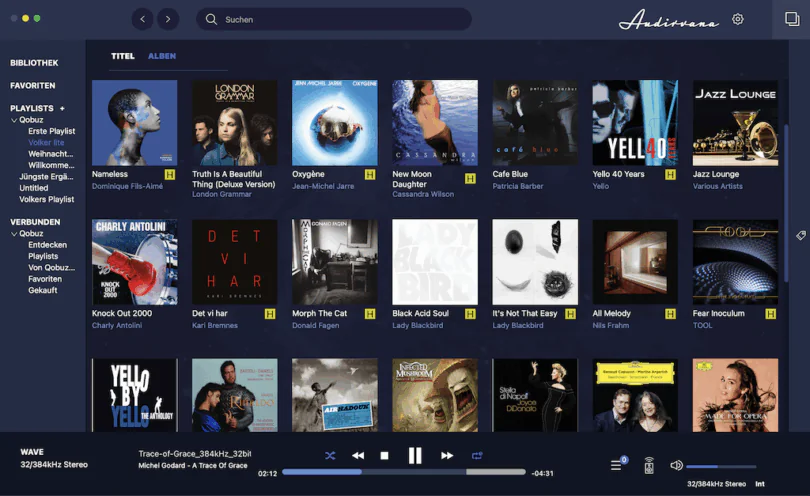Skip to the next track
Image resolution: width=810 pixels, height=496 pixels.
click(x=447, y=456)
